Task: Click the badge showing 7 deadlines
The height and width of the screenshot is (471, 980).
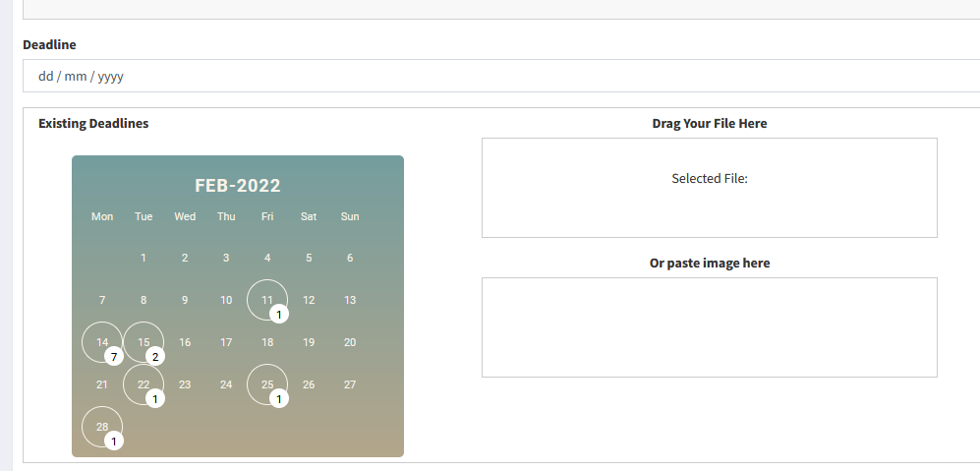Action: (114, 357)
